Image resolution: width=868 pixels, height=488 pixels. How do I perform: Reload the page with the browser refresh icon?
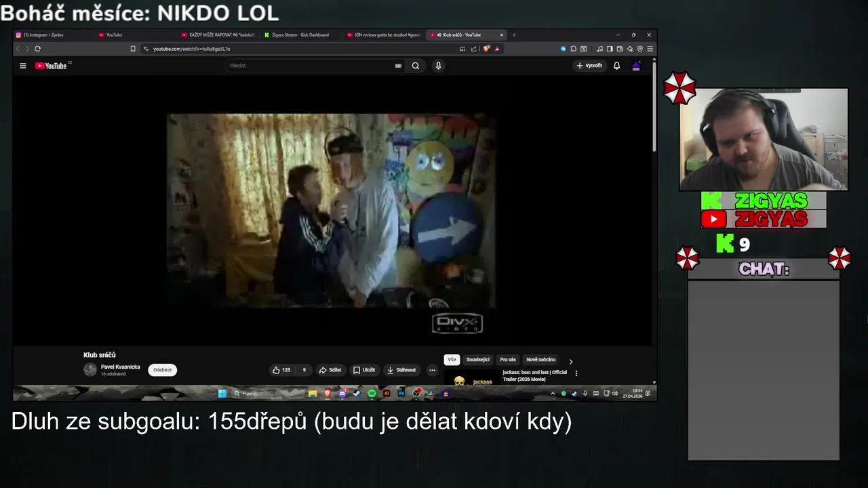point(37,49)
